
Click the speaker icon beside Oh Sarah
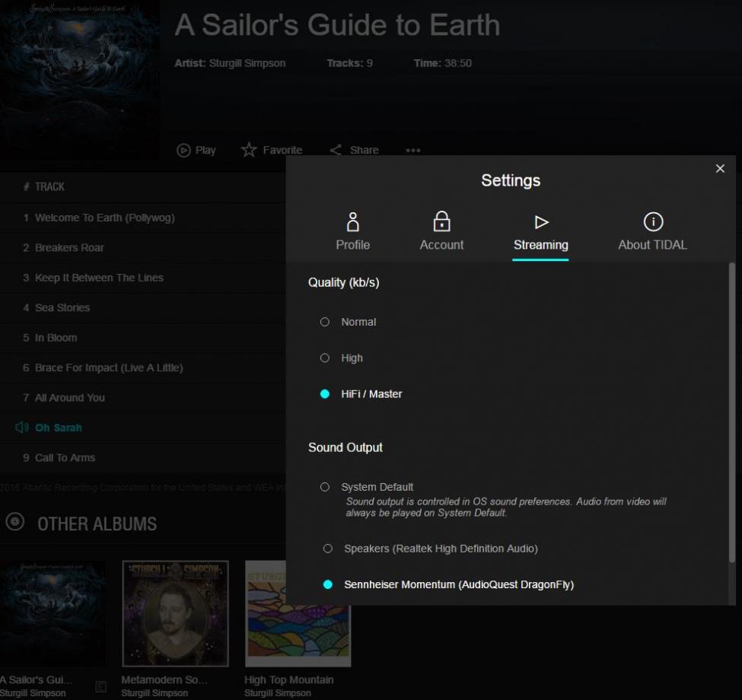[x=22, y=428]
